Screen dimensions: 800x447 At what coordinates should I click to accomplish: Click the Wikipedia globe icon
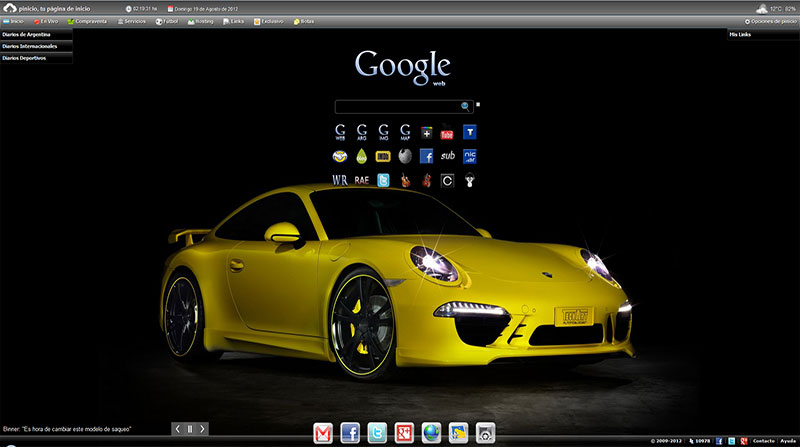(404, 156)
